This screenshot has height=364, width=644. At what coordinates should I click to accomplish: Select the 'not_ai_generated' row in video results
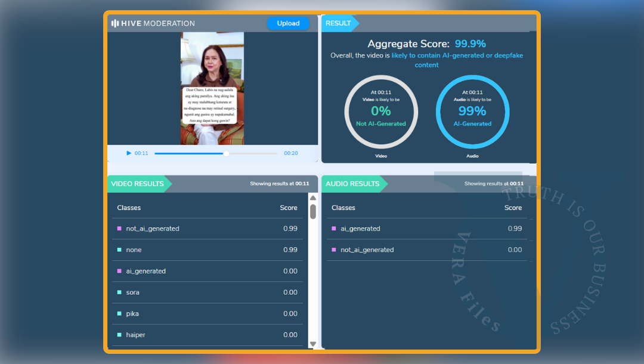coord(208,229)
